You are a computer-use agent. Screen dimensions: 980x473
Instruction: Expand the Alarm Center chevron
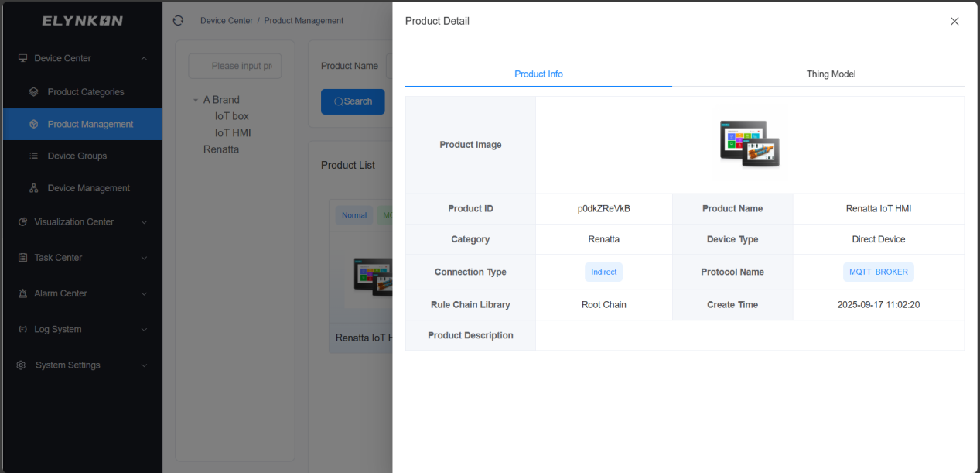(144, 293)
